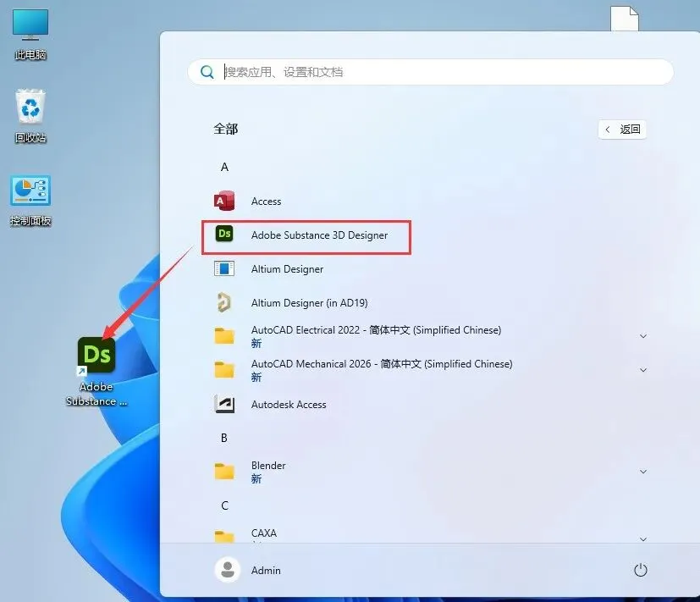Open AutoCAD Mechanical 2026 - 简体中文 entry
The image size is (700, 602).
pos(382,364)
